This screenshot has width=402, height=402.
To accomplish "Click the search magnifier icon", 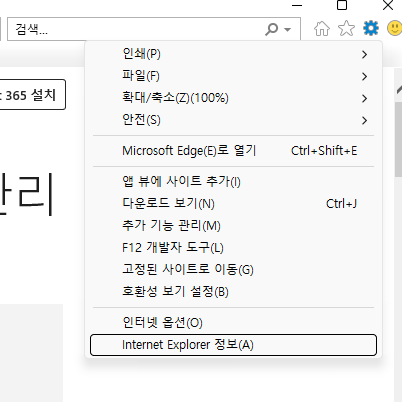I will point(271,29).
